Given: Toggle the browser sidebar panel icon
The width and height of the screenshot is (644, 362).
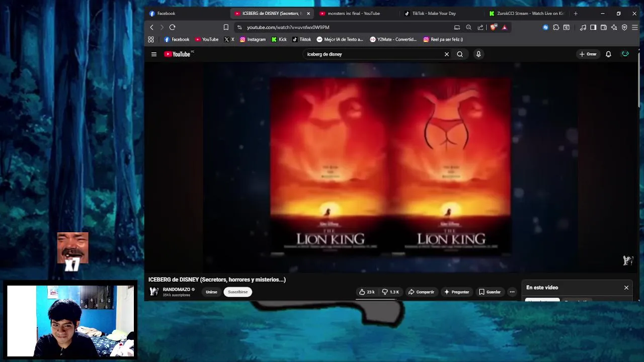Looking at the screenshot, I should [x=593, y=27].
